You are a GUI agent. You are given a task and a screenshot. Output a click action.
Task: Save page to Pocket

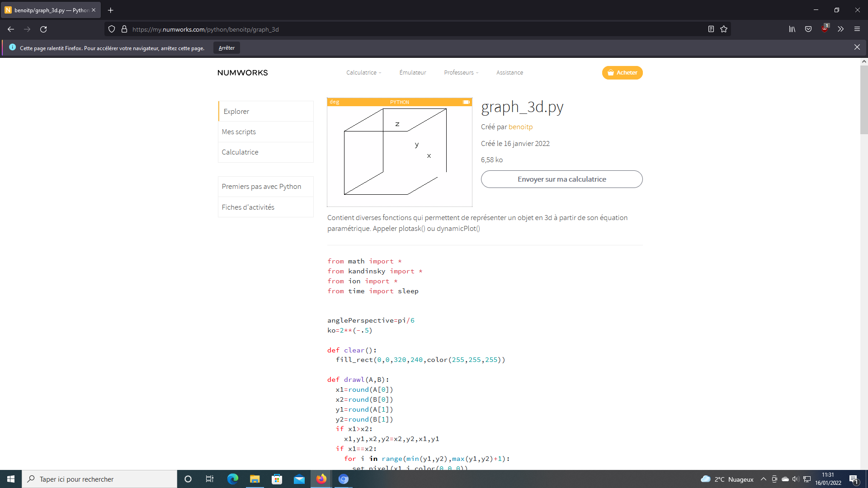(x=808, y=29)
